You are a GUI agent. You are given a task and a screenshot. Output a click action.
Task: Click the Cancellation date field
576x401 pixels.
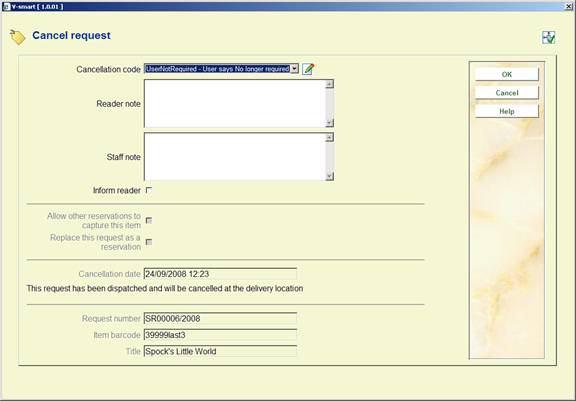(220, 274)
